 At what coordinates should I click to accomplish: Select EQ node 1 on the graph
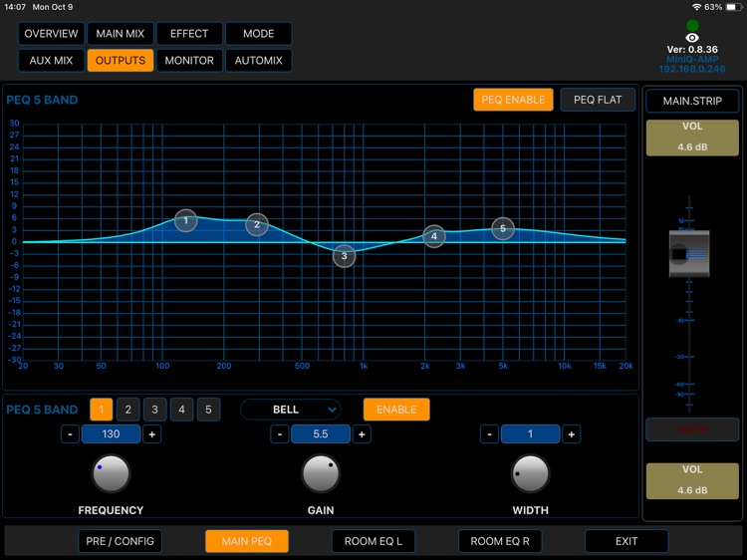[x=186, y=220]
